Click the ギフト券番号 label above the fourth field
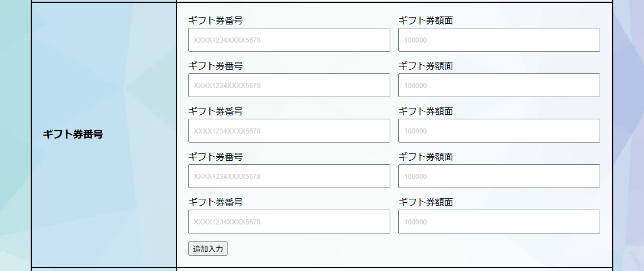Image resolution: width=644 pixels, height=271 pixels. pos(216,157)
